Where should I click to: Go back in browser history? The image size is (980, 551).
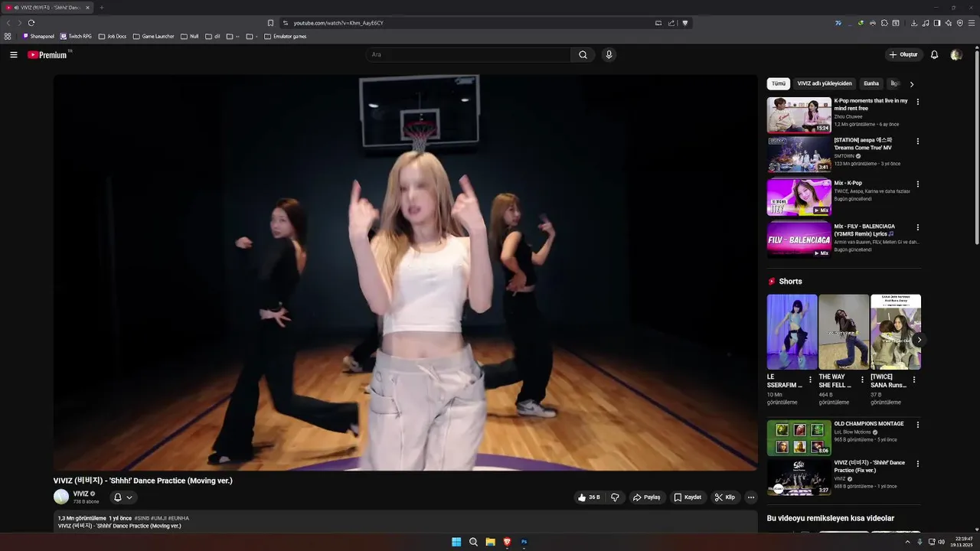point(8,23)
